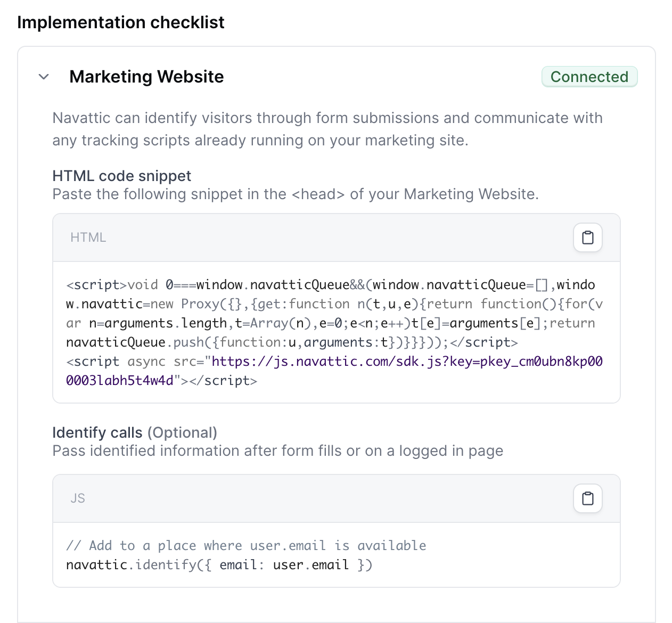Click the HTML label in code block header
Viewport: 672px width, 623px height.
pyautogui.click(x=88, y=237)
